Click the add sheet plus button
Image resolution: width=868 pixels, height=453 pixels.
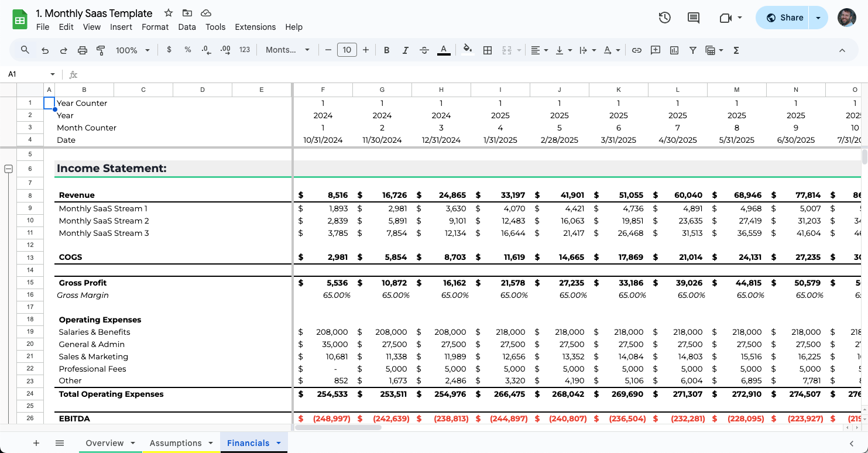(x=36, y=443)
